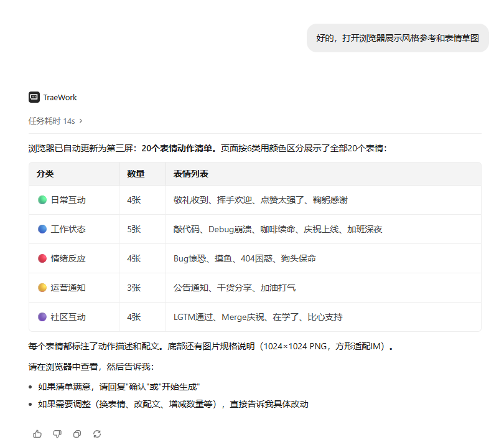Select the 运营通知 category cell
This screenshot has width=504, height=447.
(x=74, y=288)
